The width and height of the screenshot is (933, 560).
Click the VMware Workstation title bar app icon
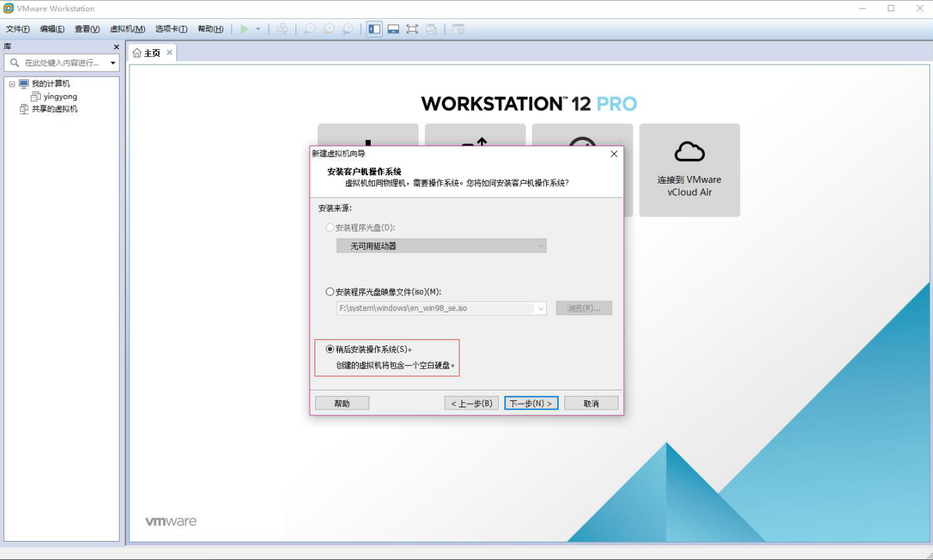(x=8, y=8)
